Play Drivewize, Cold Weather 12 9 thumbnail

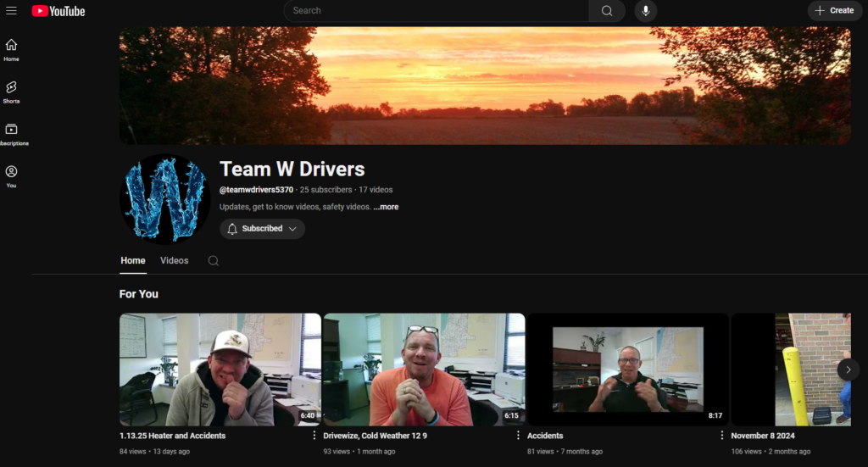(x=424, y=370)
